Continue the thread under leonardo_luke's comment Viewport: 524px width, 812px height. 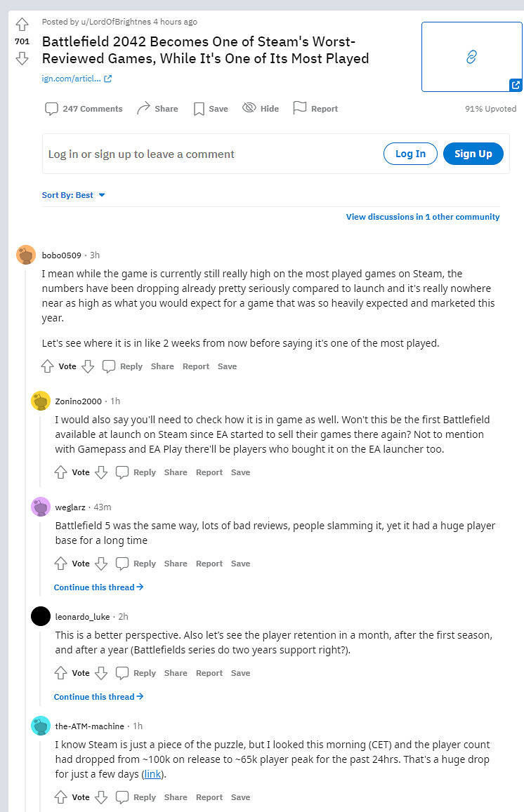pos(98,697)
